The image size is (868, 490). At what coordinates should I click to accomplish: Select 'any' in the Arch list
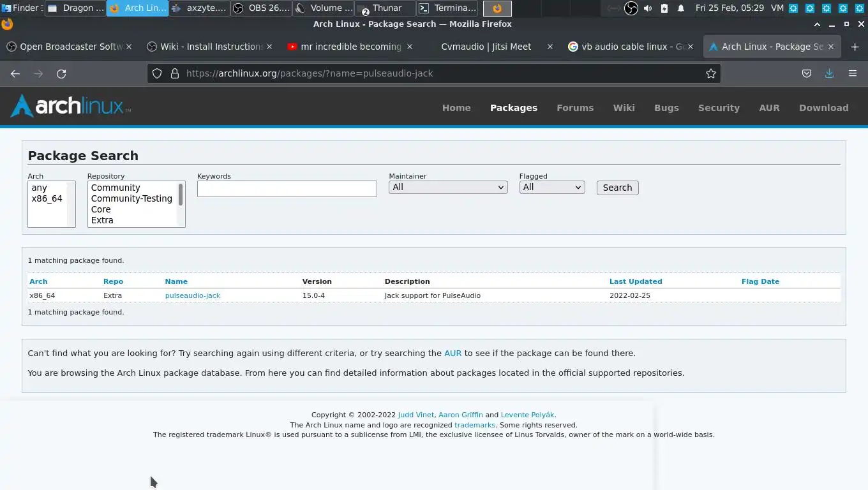(x=48, y=188)
